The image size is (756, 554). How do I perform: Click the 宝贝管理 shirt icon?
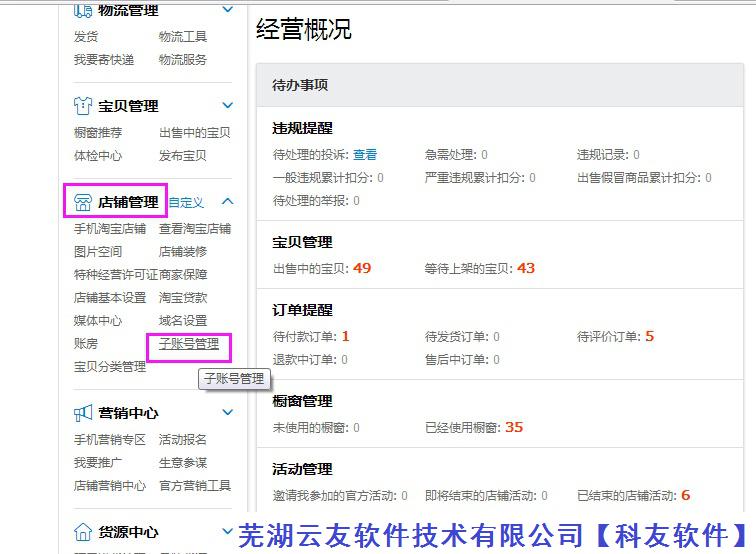[x=82, y=106]
